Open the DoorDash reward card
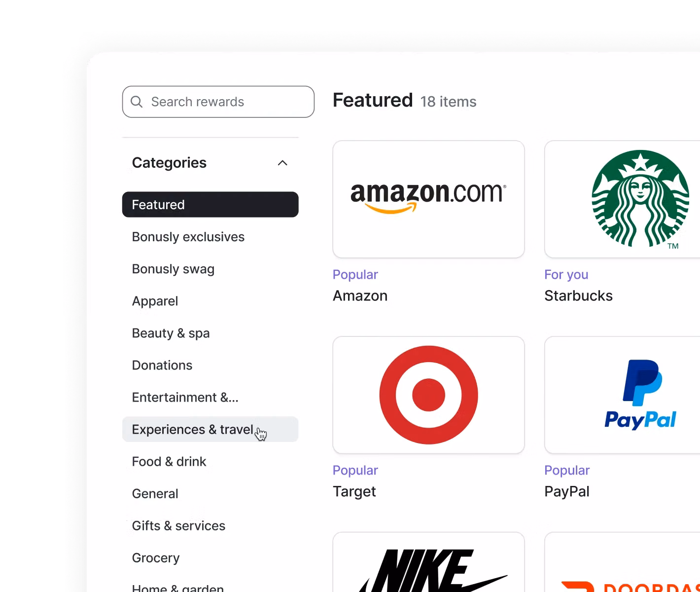The width and height of the screenshot is (700, 592). click(622, 562)
